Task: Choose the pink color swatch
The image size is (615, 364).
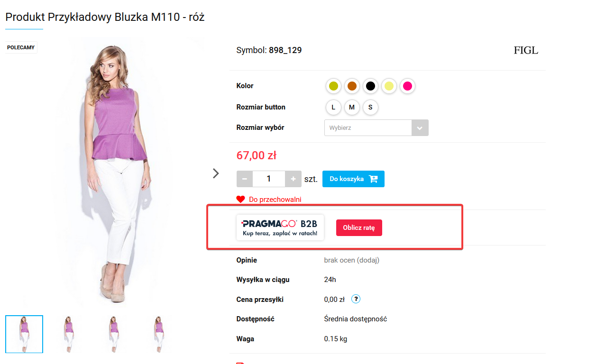Action: tap(407, 86)
